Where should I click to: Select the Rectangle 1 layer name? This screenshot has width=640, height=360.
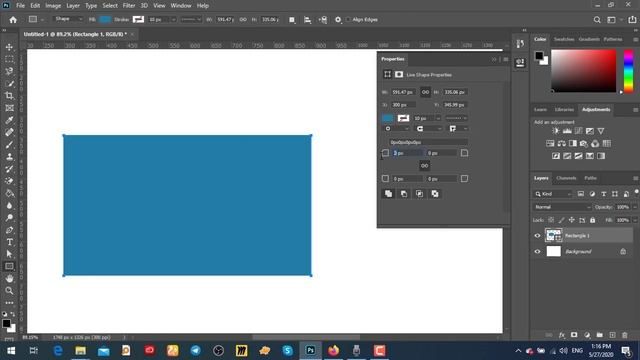577,236
